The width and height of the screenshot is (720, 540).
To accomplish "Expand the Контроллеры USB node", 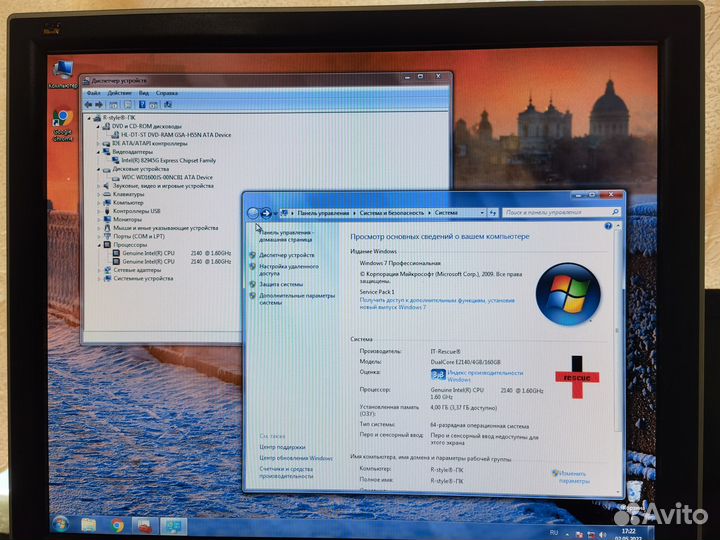I will point(98,211).
